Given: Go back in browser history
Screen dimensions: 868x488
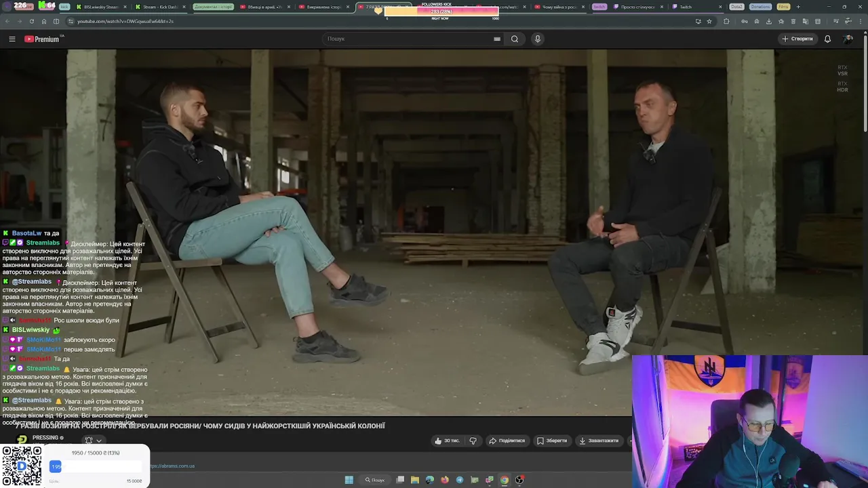Looking at the screenshot, I should click(7, 21).
